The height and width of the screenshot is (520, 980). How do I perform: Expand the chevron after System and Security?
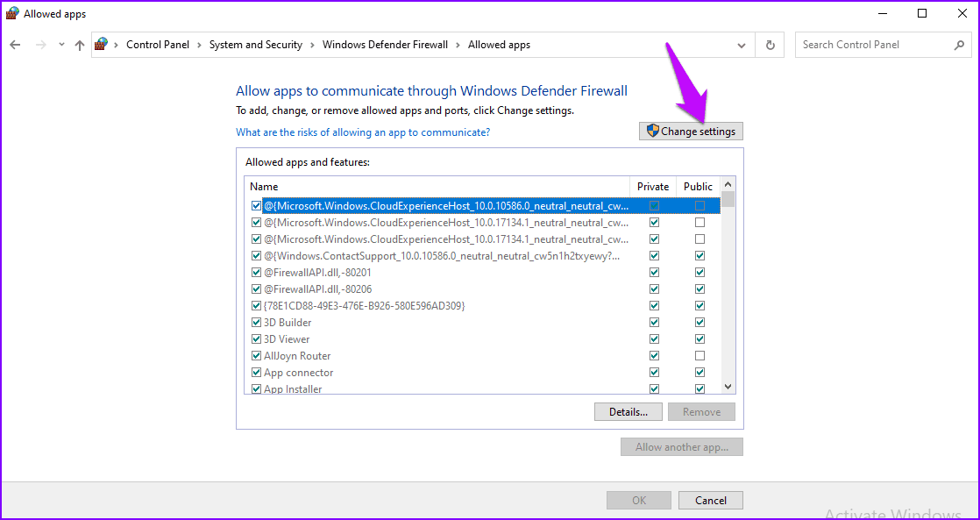click(x=313, y=45)
